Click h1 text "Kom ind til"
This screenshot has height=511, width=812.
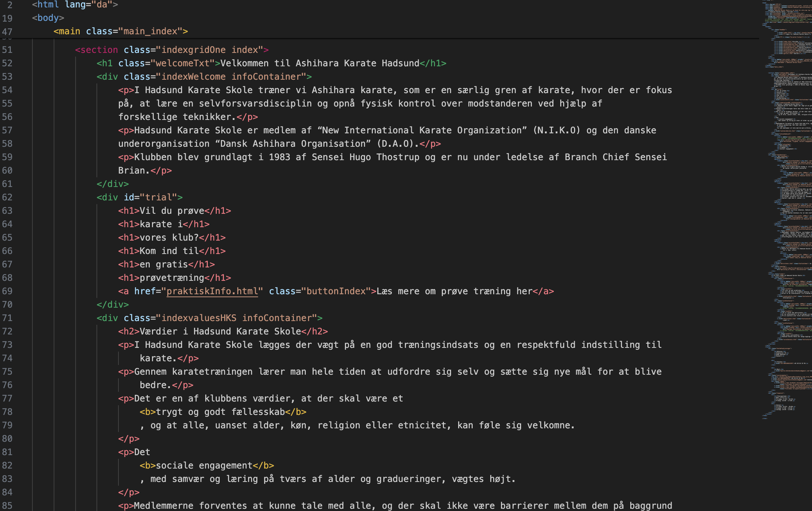(169, 251)
